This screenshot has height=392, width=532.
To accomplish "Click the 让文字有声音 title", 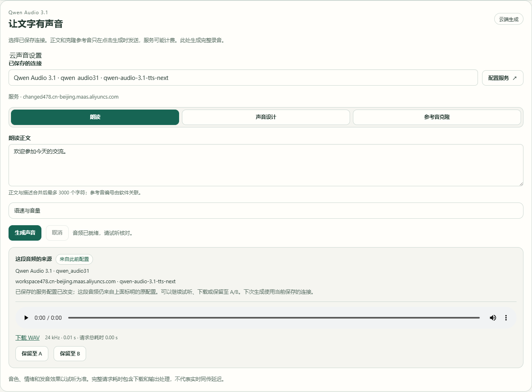I will pyautogui.click(x=36, y=24).
